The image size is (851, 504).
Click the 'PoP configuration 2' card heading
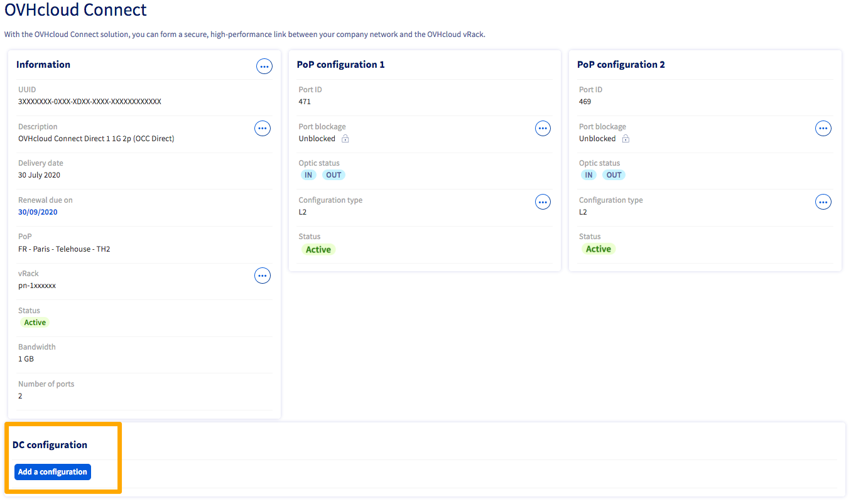(621, 65)
